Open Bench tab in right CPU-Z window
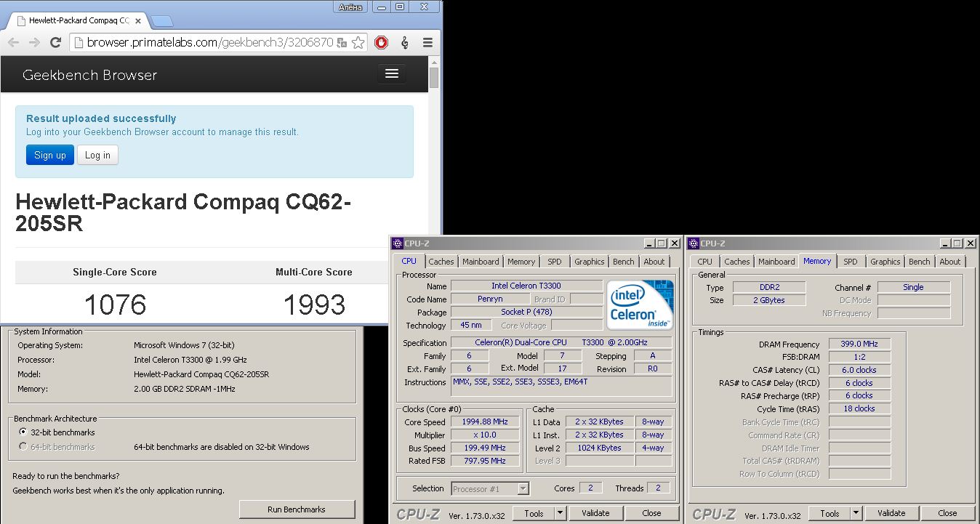The width and height of the screenshot is (980, 524). coord(920,262)
